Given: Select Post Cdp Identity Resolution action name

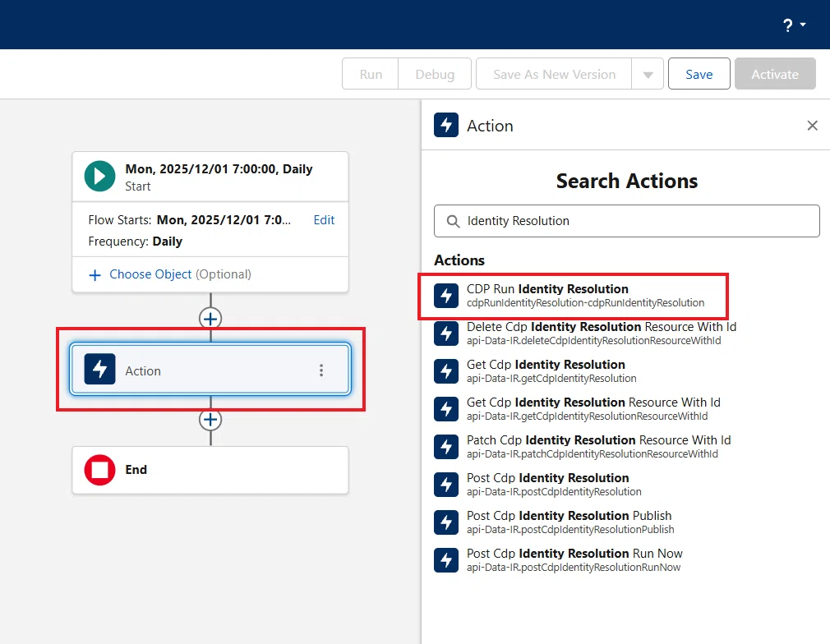Looking at the screenshot, I should (x=548, y=478).
